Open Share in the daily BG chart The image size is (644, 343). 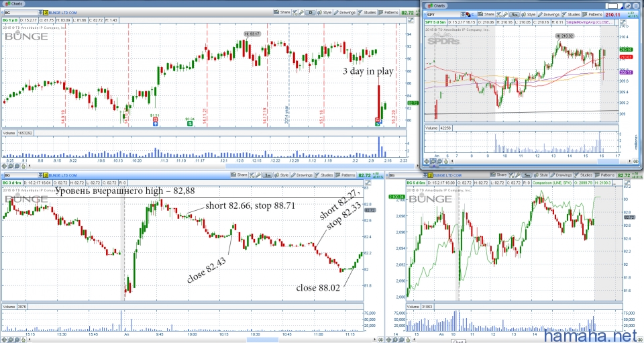pos(282,12)
